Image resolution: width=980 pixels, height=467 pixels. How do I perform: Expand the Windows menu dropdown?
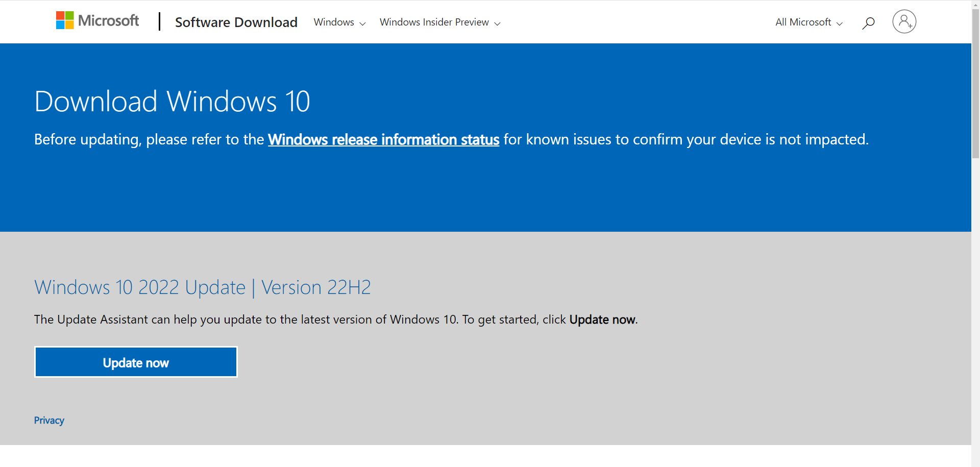click(339, 22)
